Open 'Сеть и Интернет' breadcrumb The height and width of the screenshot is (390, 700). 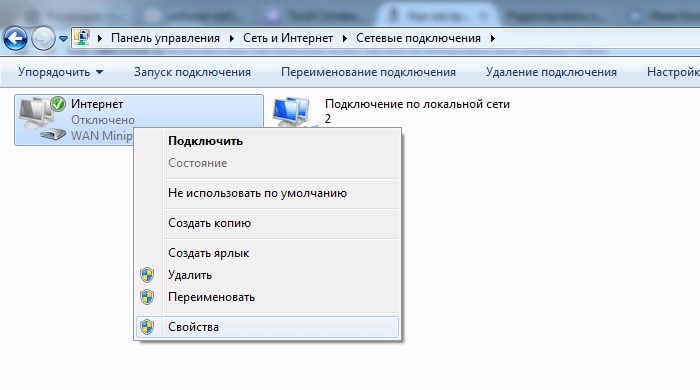click(288, 38)
